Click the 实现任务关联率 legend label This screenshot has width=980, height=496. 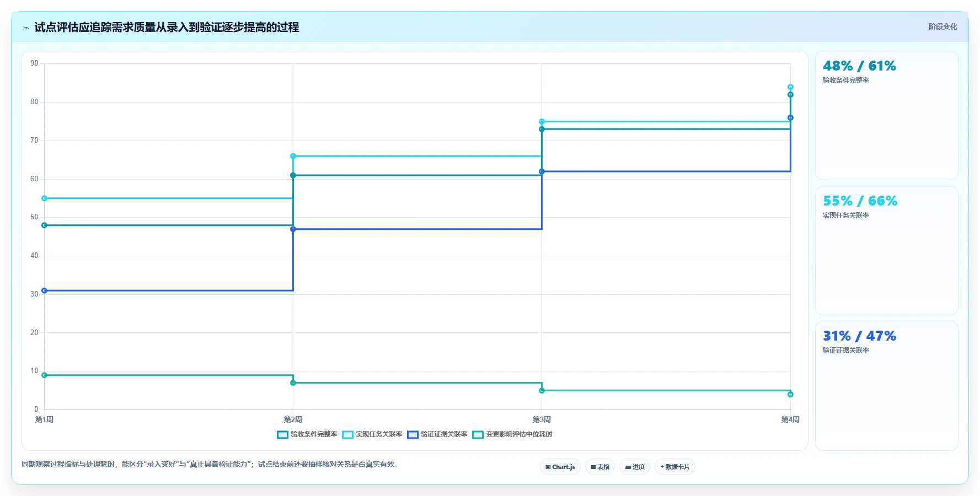coord(379,434)
